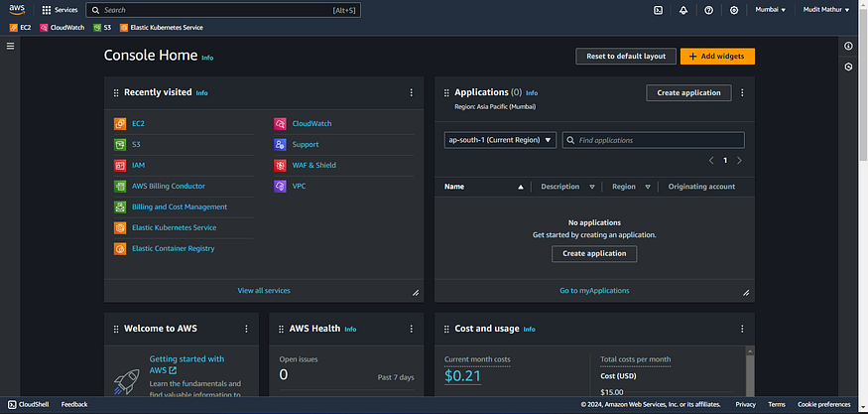Click resize handle of Recently visited widget
The height and width of the screenshot is (414, 868).
416,293
